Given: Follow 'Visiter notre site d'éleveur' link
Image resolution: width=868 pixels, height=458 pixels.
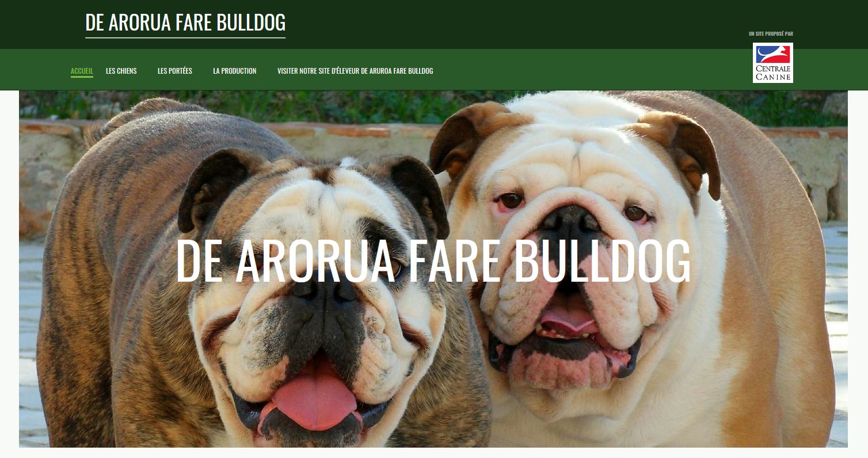Looking at the screenshot, I should coord(355,71).
